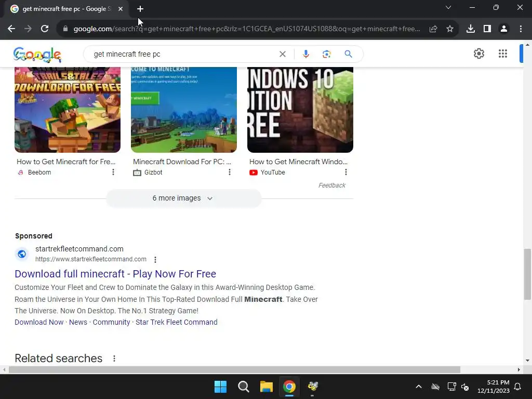Click the OneDrive cloud tray icon

click(435, 387)
